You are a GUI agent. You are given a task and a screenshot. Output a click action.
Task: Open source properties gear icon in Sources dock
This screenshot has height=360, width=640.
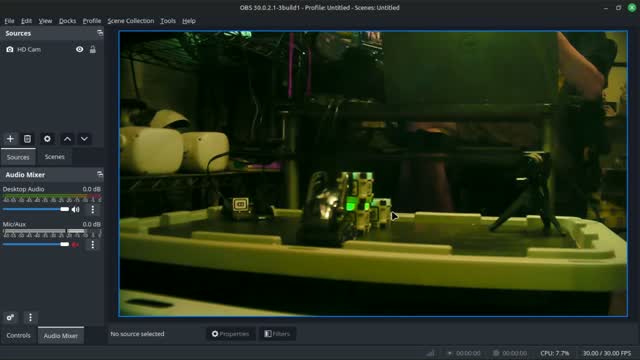47,139
